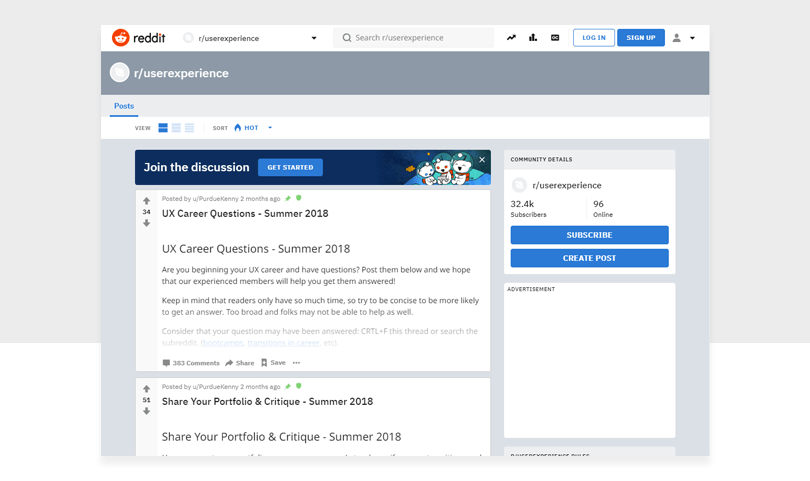Click the Join the discussion heading text
This screenshot has height=481, width=810.
196,167
